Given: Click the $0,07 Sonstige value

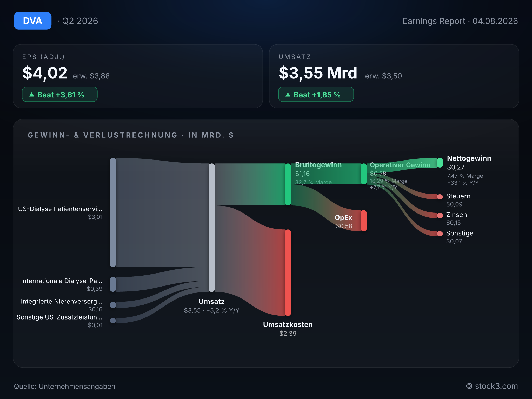Looking at the screenshot, I should click(x=454, y=241).
